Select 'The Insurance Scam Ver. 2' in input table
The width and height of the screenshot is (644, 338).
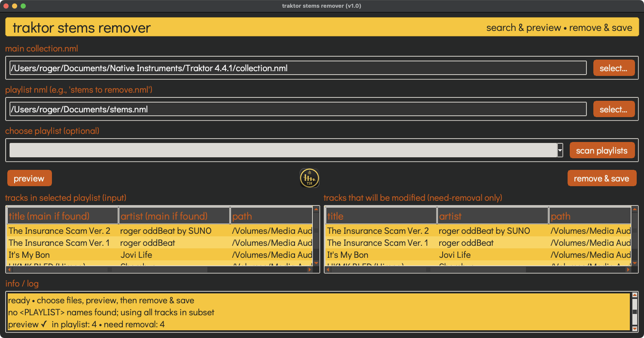(59, 231)
